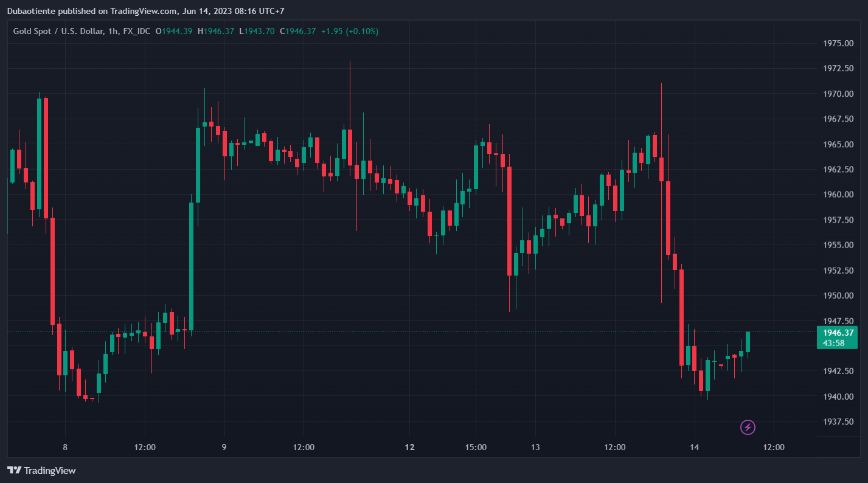Image resolution: width=868 pixels, height=483 pixels.
Task: Select date 14 on the time axis
Action: coord(695,447)
